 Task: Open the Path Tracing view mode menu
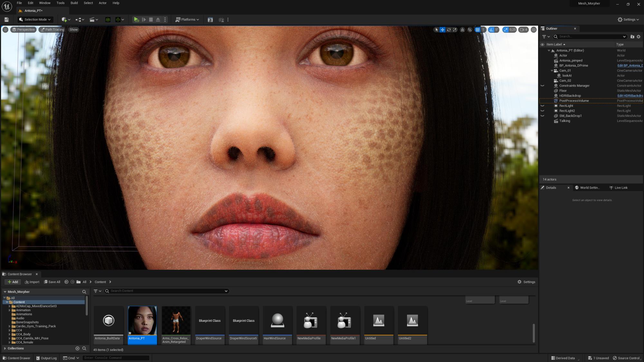tap(52, 30)
